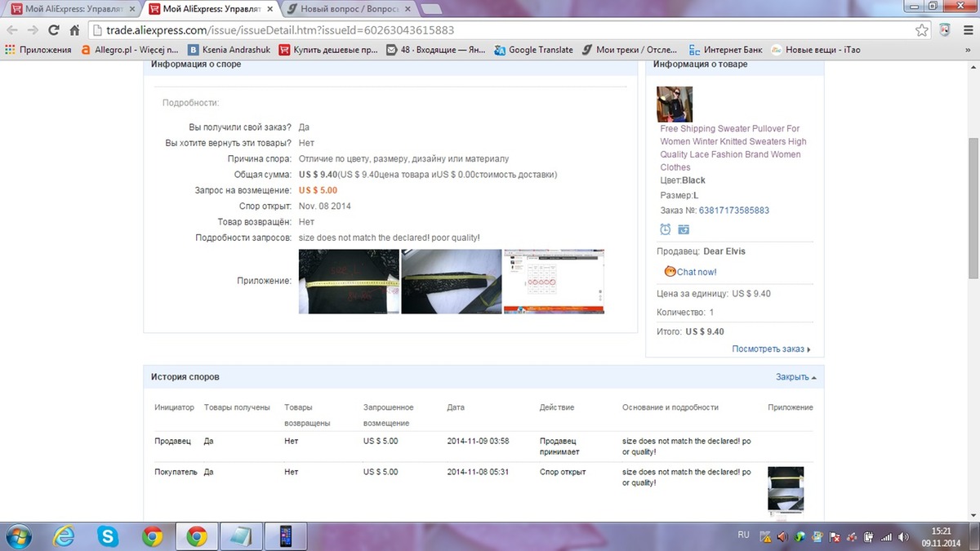980x551 pixels.
Task: Bookmark this page with the star icon
Action: point(922,30)
